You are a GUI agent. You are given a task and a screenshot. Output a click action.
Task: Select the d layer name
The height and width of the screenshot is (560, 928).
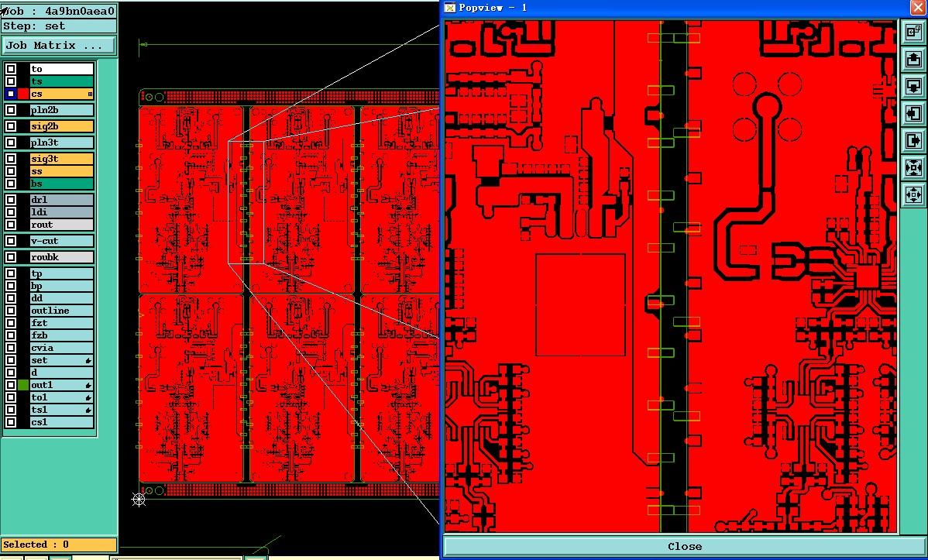pos(61,373)
